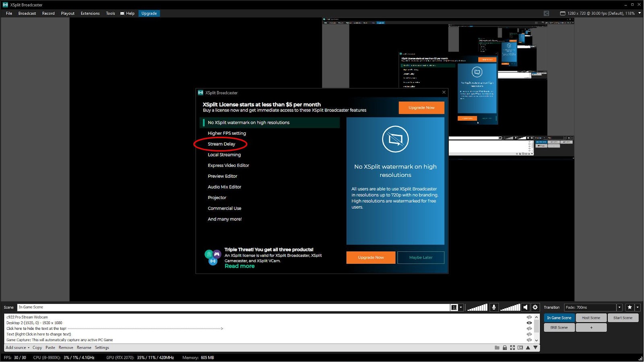The height and width of the screenshot is (362, 644).
Task: Click the lock source icon
Action: pos(505,348)
